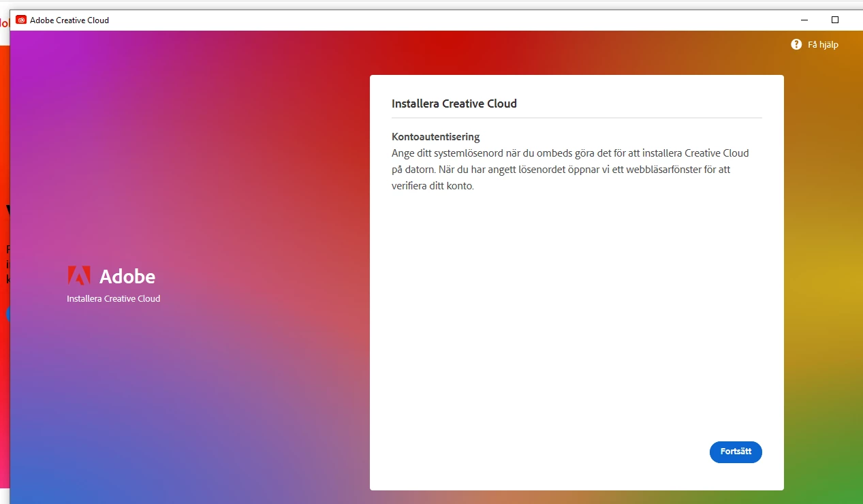The width and height of the screenshot is (863, 504).
Task: Click the Adobe Creative Cloud window title
Action: (x=69, y=20)
